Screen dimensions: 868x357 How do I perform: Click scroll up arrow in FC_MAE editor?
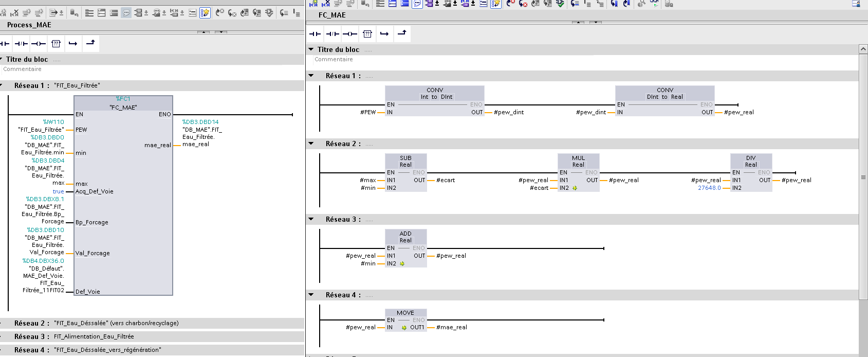tap(863, 49)
